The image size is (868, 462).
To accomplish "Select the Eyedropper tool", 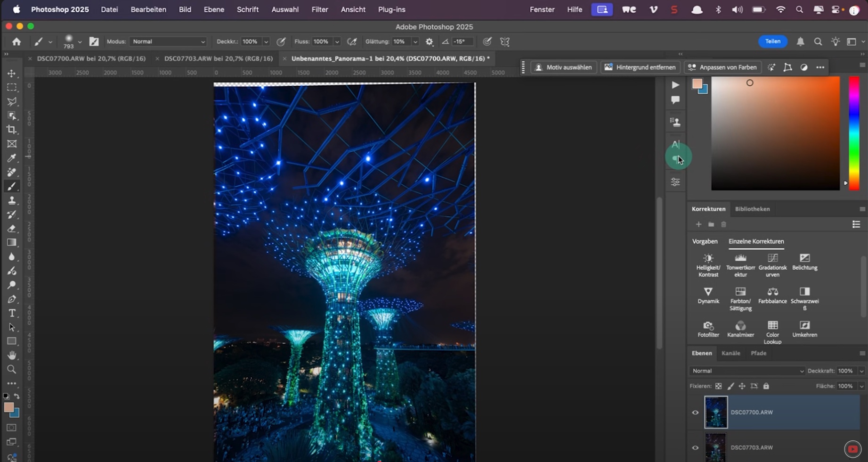I will click(x=12, y=158).
